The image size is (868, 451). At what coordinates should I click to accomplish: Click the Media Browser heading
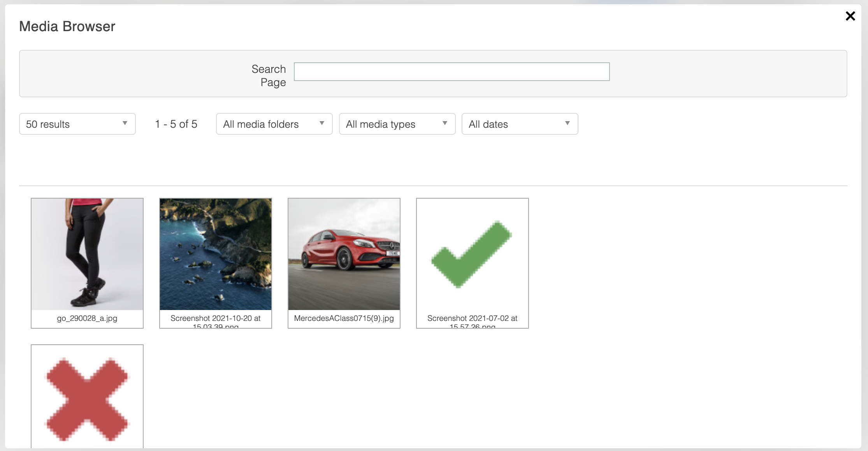tap(67, 26)
